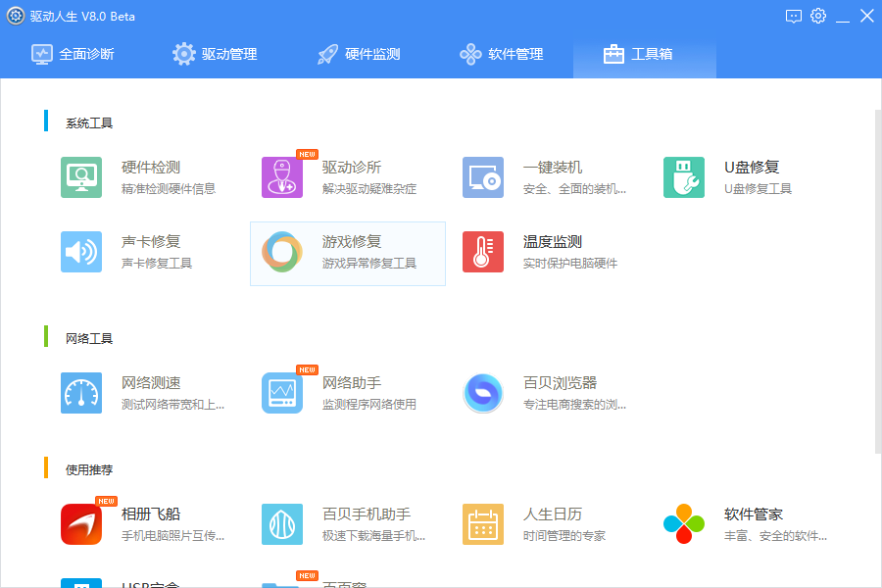The image size is (882, 588).
Task: Open the settings gear in the title bar
Action: click(x=818, y=16)
